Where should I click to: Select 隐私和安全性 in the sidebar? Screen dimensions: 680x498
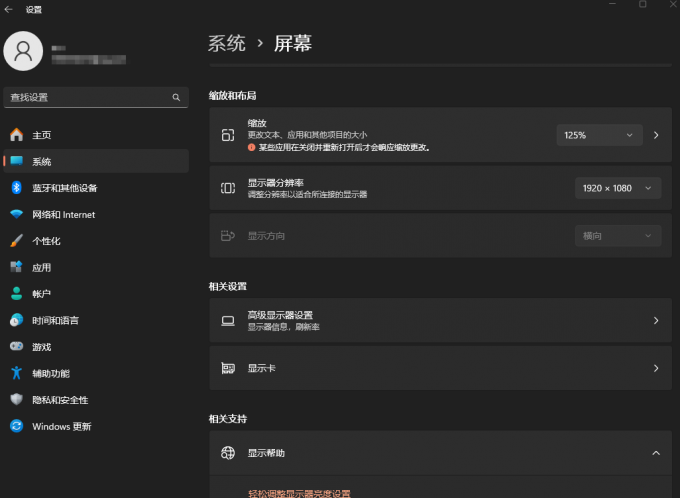pos(96,400)
